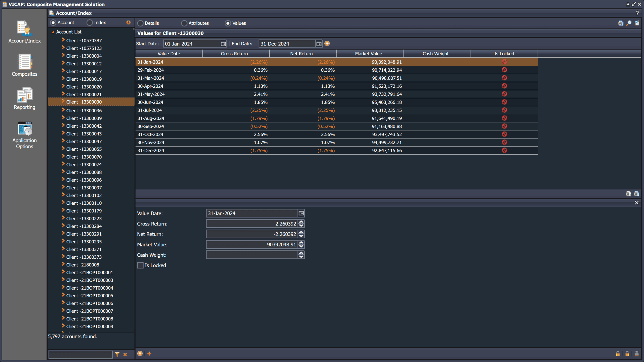
Task: Select the 31-Oct-2024 value row
Action: [x=337, y=134]
